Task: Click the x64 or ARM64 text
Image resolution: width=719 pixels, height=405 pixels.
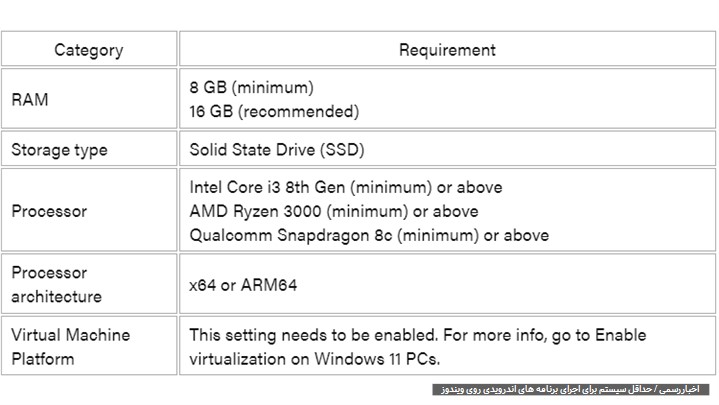Action: point(243,285)
